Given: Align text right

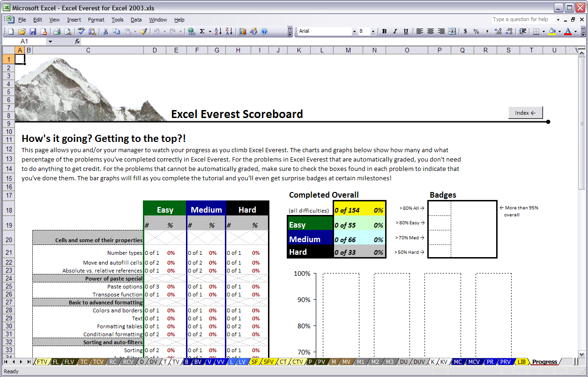Looking at the screenshot, I should click(441, 31).
